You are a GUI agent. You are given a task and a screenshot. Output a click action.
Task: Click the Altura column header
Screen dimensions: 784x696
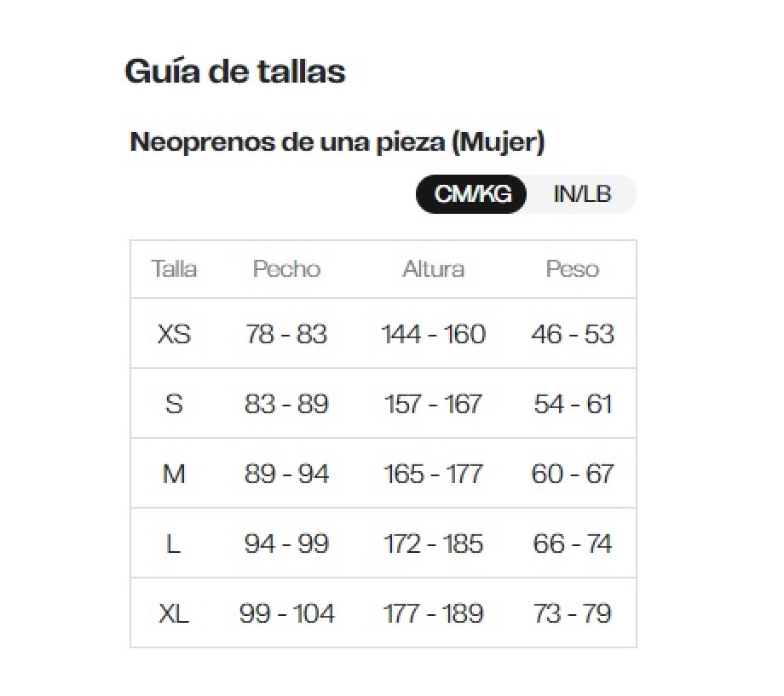coord(433,269)
